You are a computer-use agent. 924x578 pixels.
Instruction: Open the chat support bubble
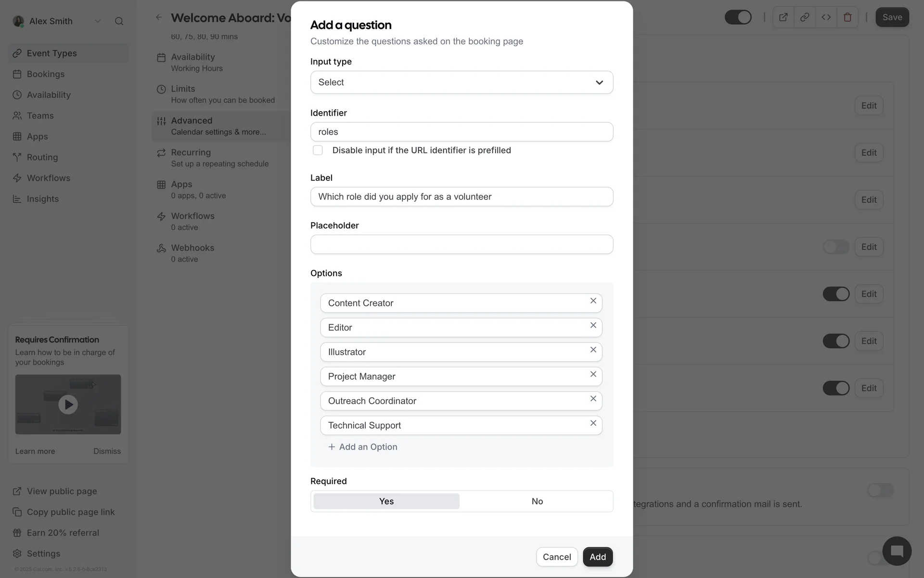click(x=897, y=551)
